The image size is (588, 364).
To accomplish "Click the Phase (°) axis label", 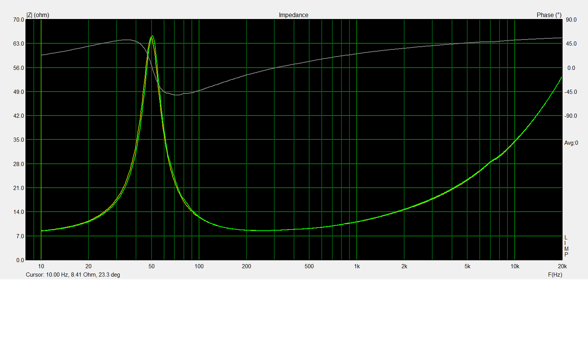I will [549, 15].
